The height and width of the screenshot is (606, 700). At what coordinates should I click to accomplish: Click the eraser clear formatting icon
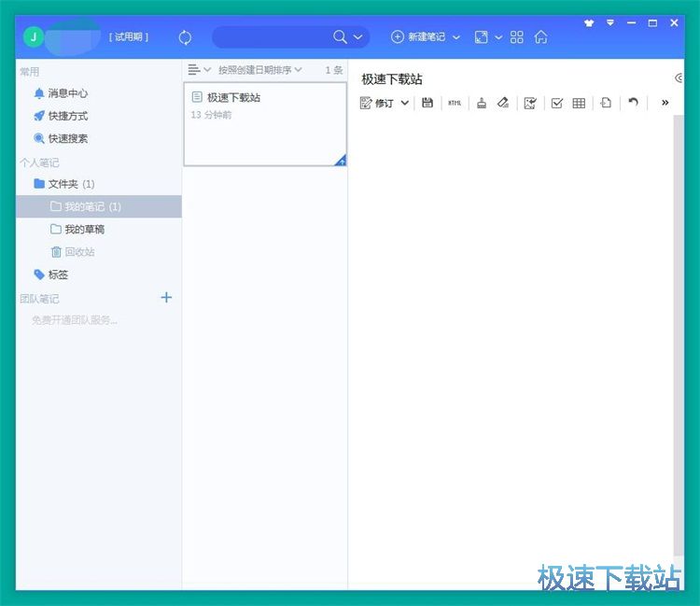click(x=503, y=103)
